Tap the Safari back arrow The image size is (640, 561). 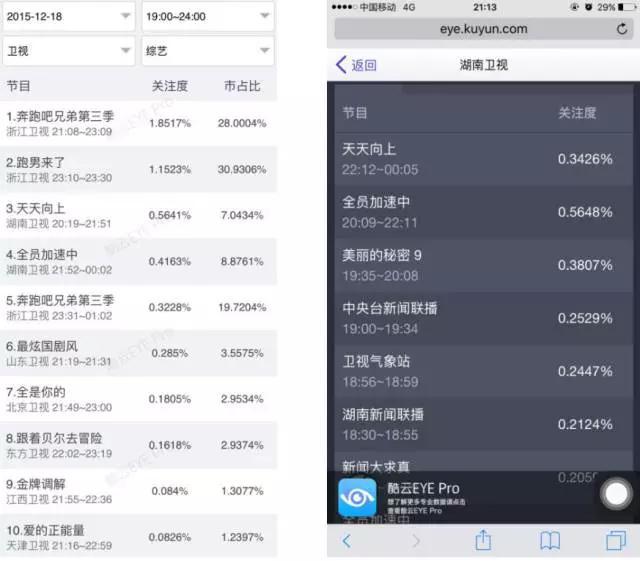tap(347, 541)
